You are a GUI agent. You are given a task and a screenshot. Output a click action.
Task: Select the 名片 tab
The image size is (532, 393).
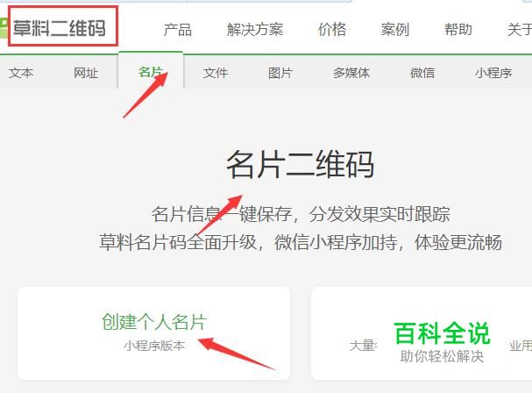coord(151,72)
